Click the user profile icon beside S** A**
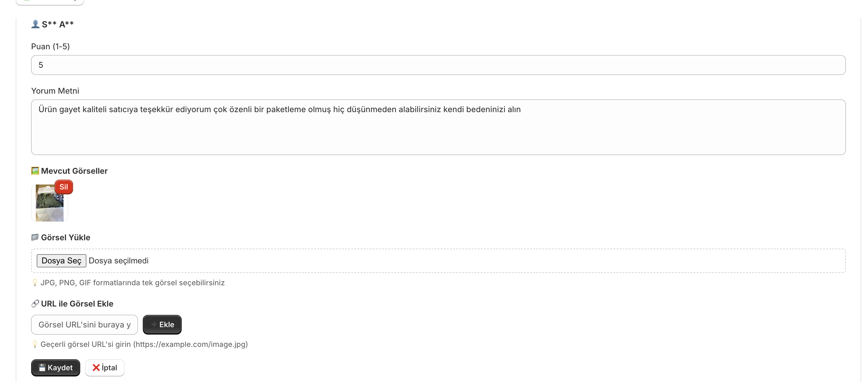The height and width of the screenshot is (382, 868). pyautogui.click(x=35, y=24)
